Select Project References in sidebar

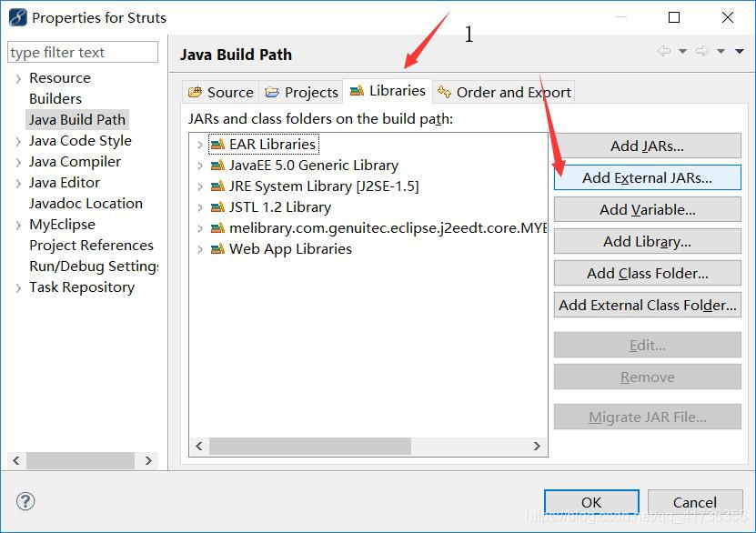tap(91, 246)
